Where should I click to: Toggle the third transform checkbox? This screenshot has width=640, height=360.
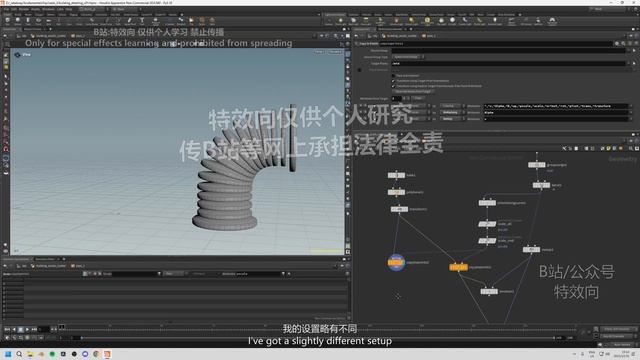coord(393,86)
